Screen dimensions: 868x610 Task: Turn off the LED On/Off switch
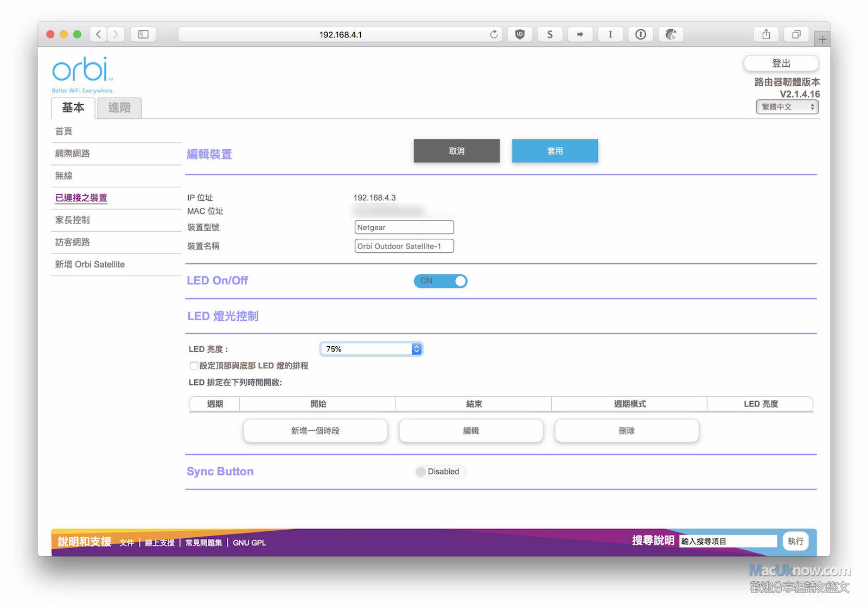pos(440,281)
